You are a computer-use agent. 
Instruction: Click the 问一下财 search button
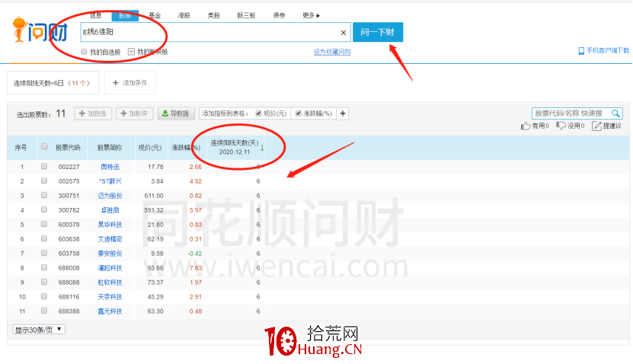click(x=378, y=32)
